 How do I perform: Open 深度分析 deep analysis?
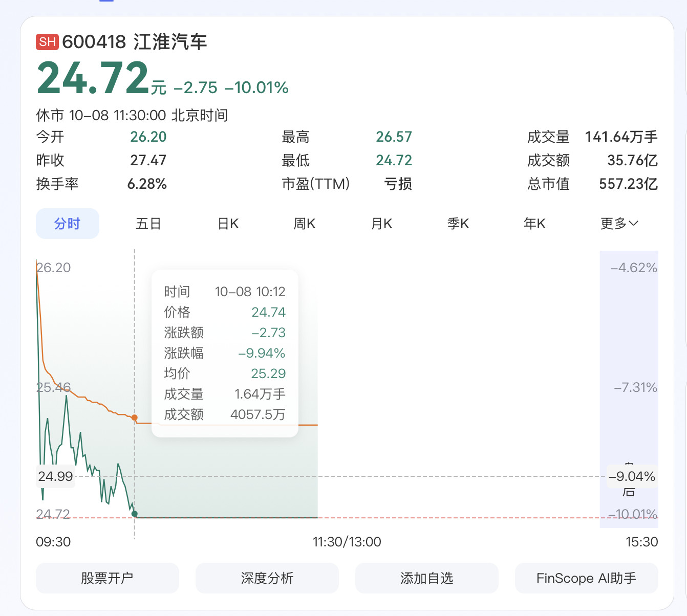pos(267,578)
